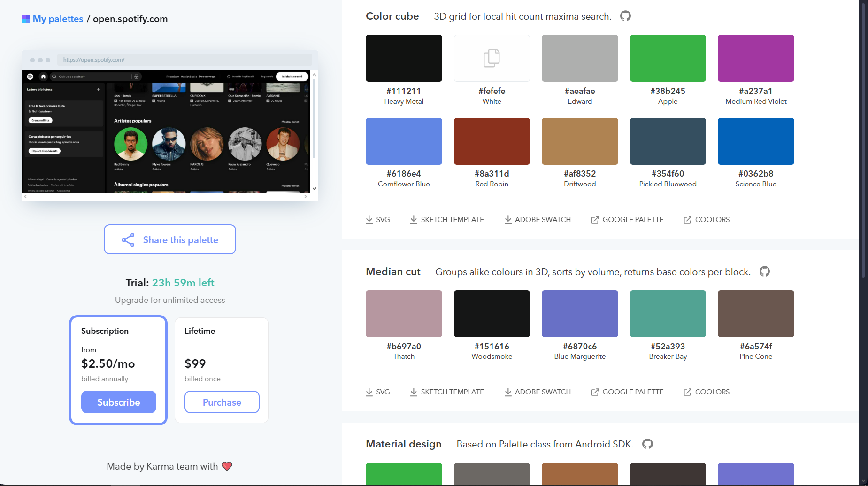Download Color cube palette as SVG
This screenshot has width=868, height=486.
click(378, 220)
